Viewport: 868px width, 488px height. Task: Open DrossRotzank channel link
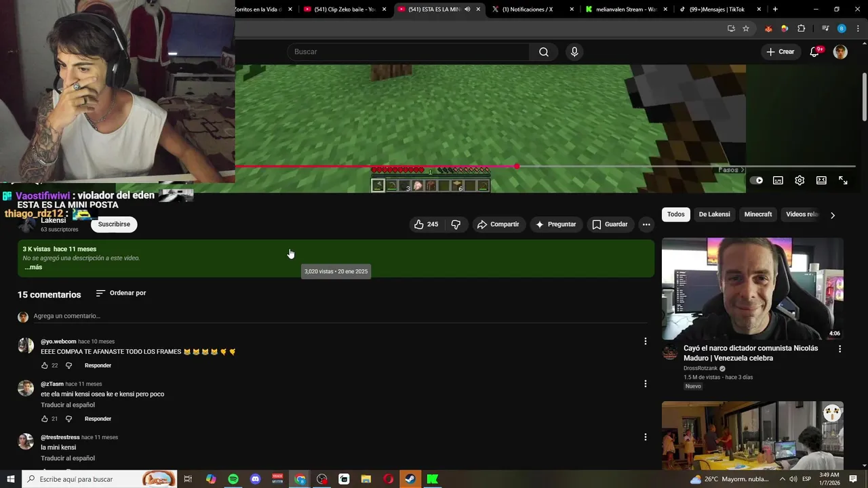[701, 369]
